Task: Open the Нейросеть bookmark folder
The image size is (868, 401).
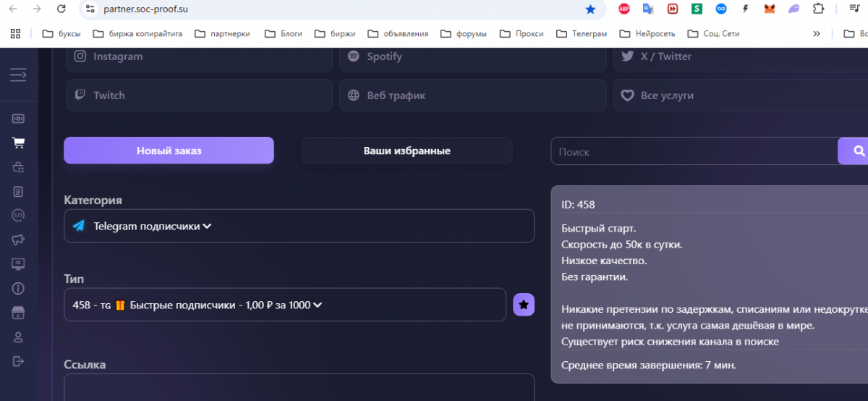Action: [x=647, y=33]
